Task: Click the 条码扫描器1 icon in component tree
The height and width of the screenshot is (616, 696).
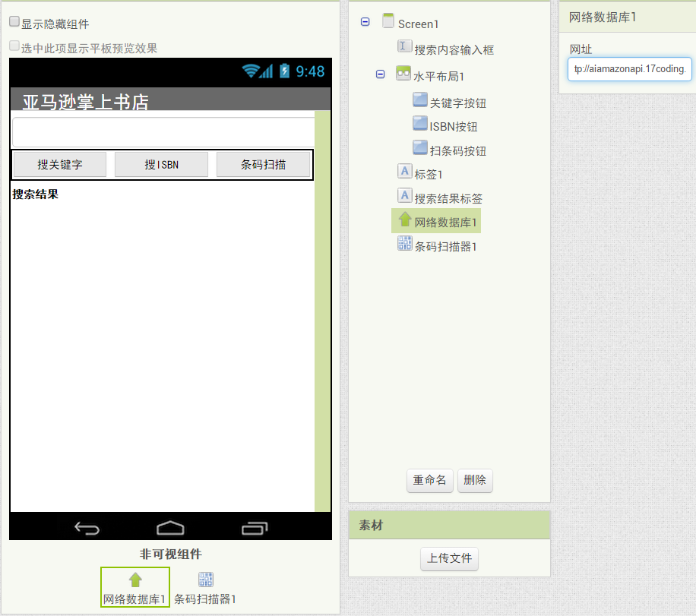Action: coord(404,243)
